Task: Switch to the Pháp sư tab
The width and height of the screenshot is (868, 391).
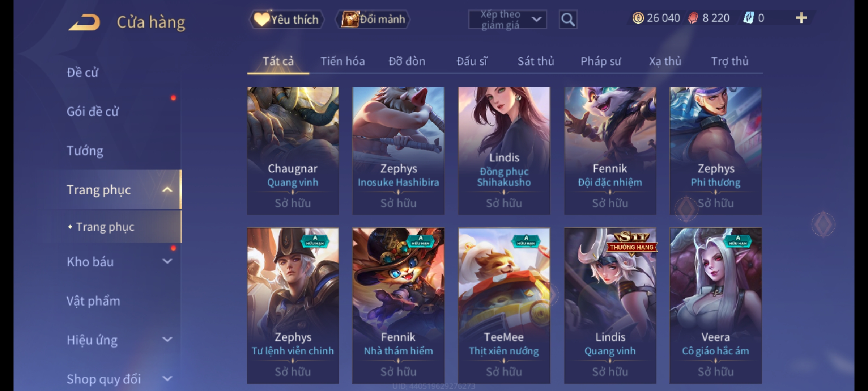Action: [x=600, y=61]
